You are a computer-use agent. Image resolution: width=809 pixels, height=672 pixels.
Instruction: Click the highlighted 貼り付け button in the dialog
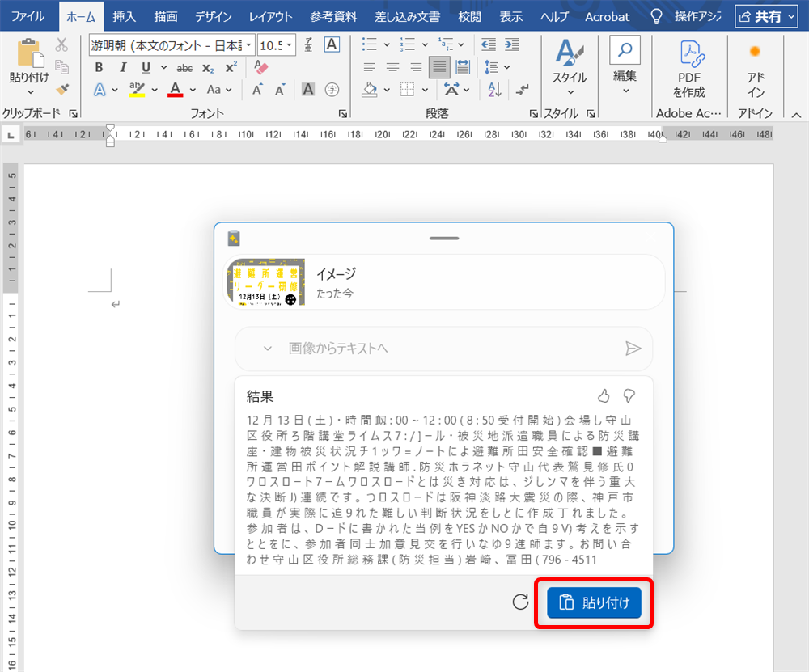pos(595,602)
